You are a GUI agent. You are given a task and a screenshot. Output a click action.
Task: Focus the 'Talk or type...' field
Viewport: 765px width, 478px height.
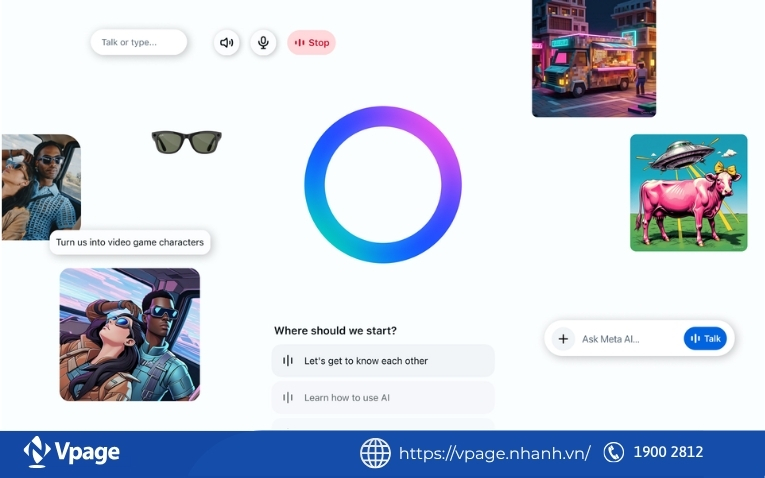pyautogui.click(x=139, y=42)
